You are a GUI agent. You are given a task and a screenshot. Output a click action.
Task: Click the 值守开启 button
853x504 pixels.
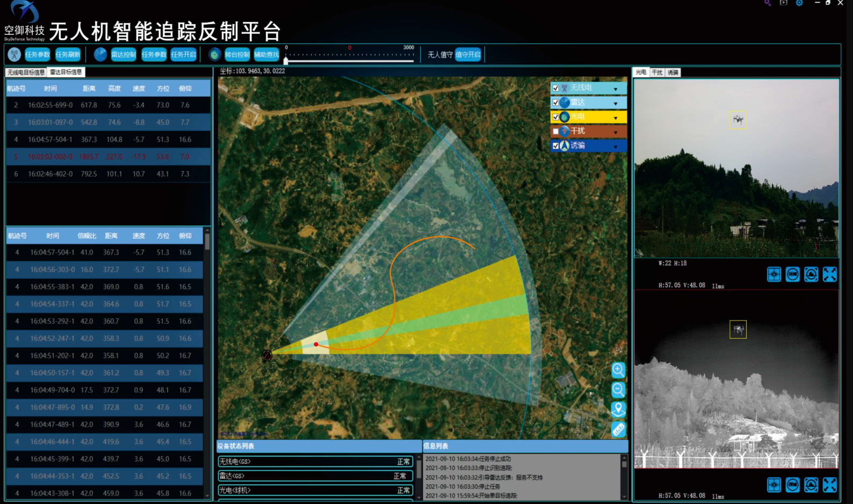pos(468,54)
